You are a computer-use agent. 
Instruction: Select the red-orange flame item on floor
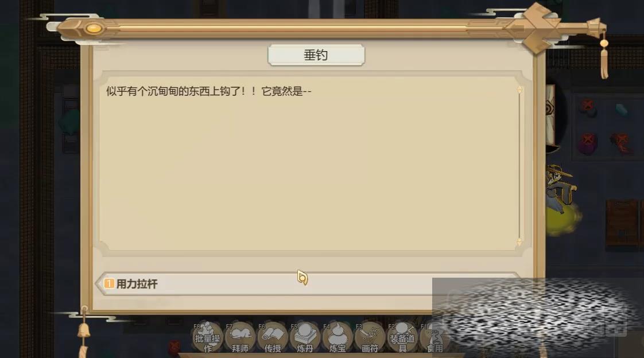pos(621,143)
